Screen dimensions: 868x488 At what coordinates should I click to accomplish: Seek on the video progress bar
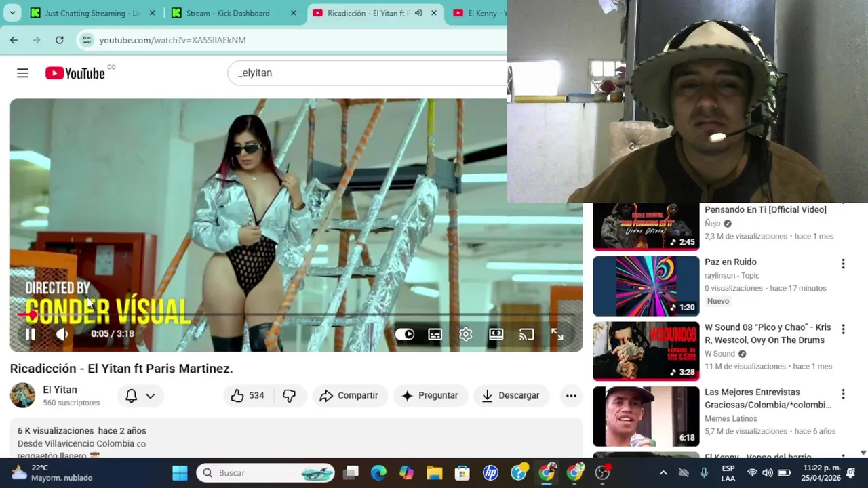point(296,314)
